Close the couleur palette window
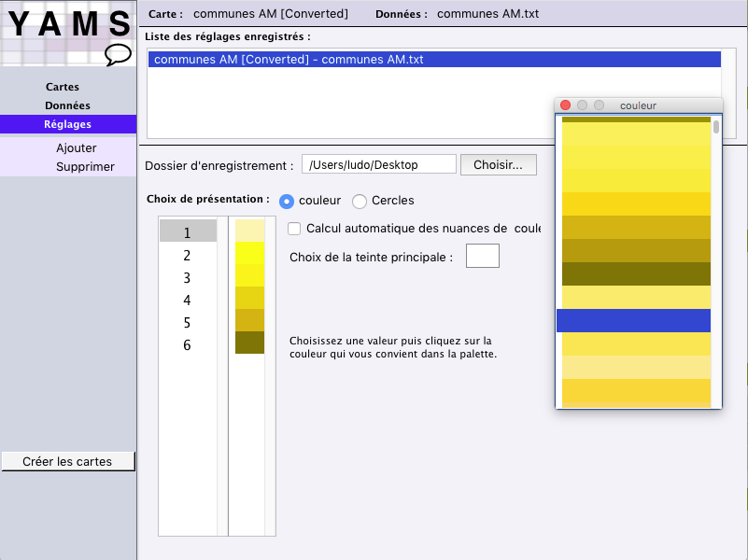 [x=565, y=105]
